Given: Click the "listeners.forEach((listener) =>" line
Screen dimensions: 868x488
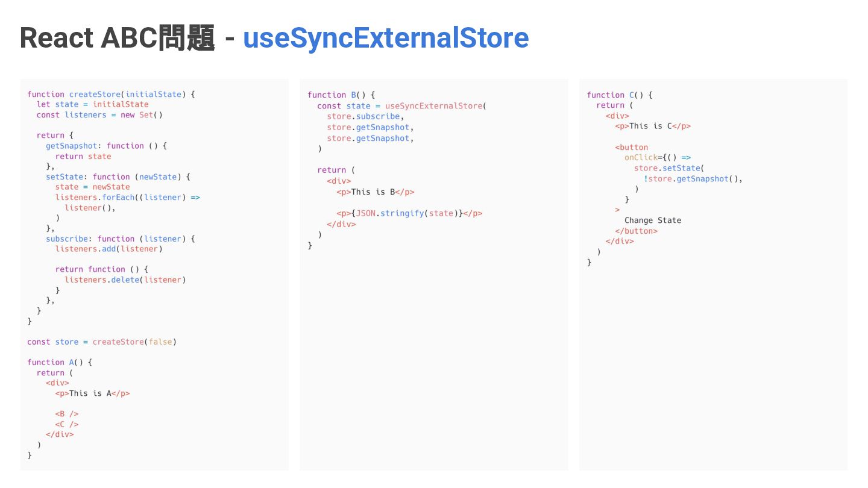Looking at the screenshot, I should coord(128,197).
